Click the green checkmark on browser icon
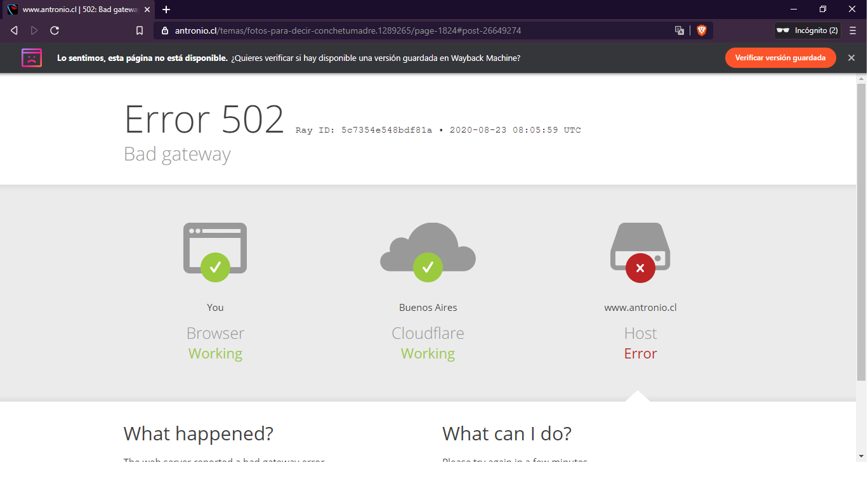The width and height of the screenshot is (868, 486). 215,267
